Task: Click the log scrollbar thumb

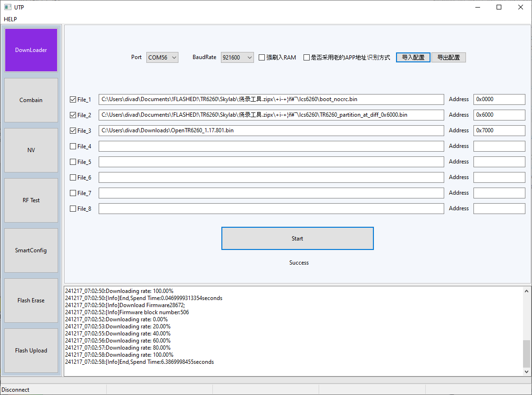Action: click(x=526, y=353)
